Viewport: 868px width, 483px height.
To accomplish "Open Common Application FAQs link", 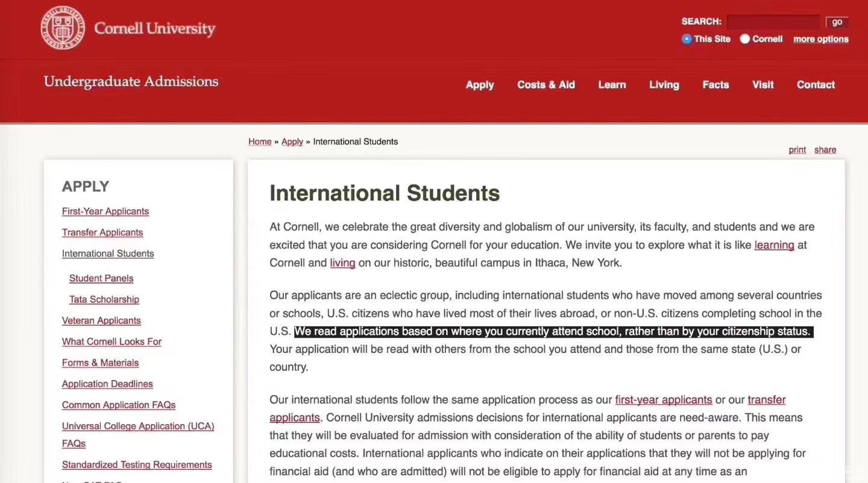I will point(119,405).
